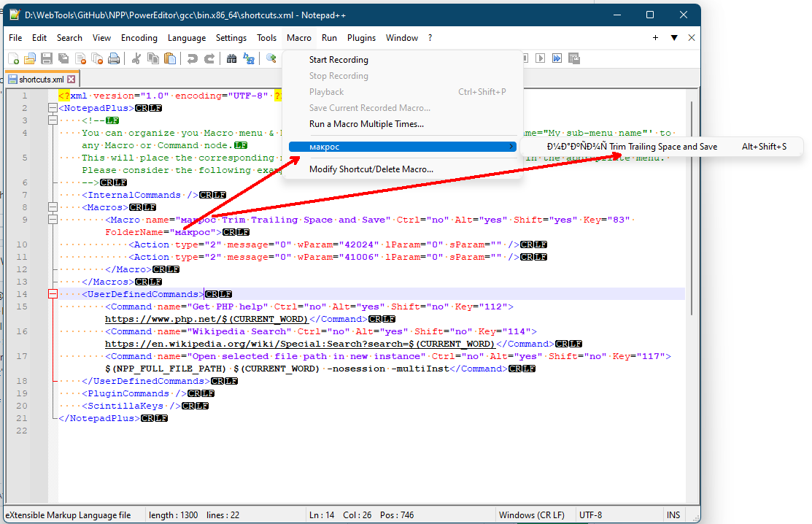Cut selection using the scissors icon

click(x=135, y=58)
